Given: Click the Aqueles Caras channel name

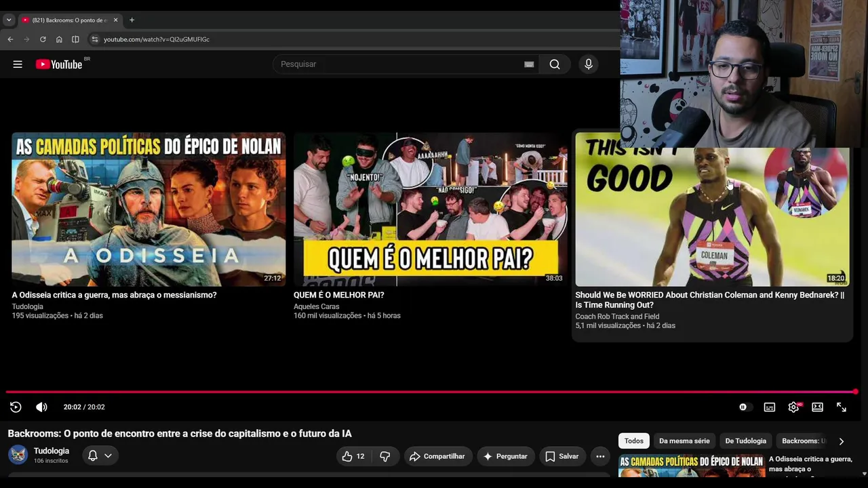Looking at the screenshot, I should point(316,306).
